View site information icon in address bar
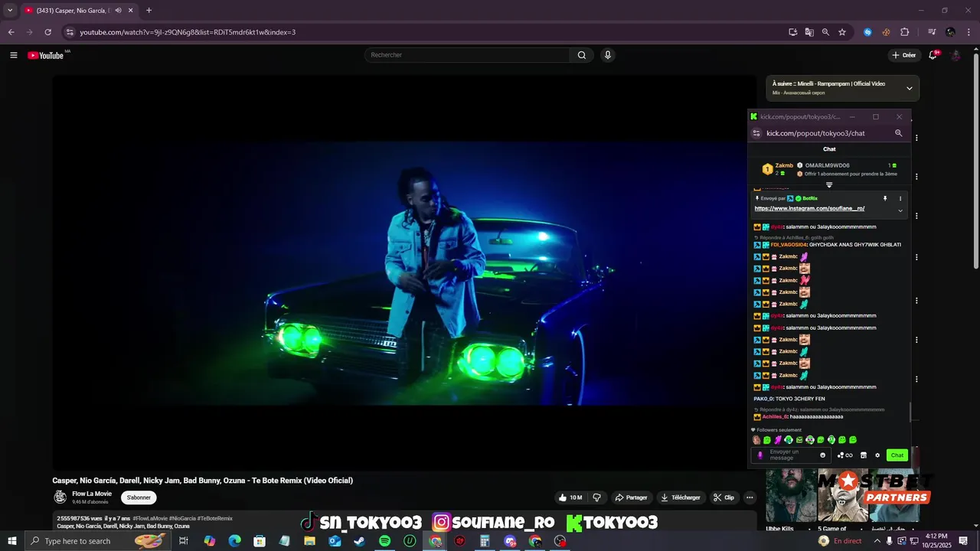 (70, 32)
